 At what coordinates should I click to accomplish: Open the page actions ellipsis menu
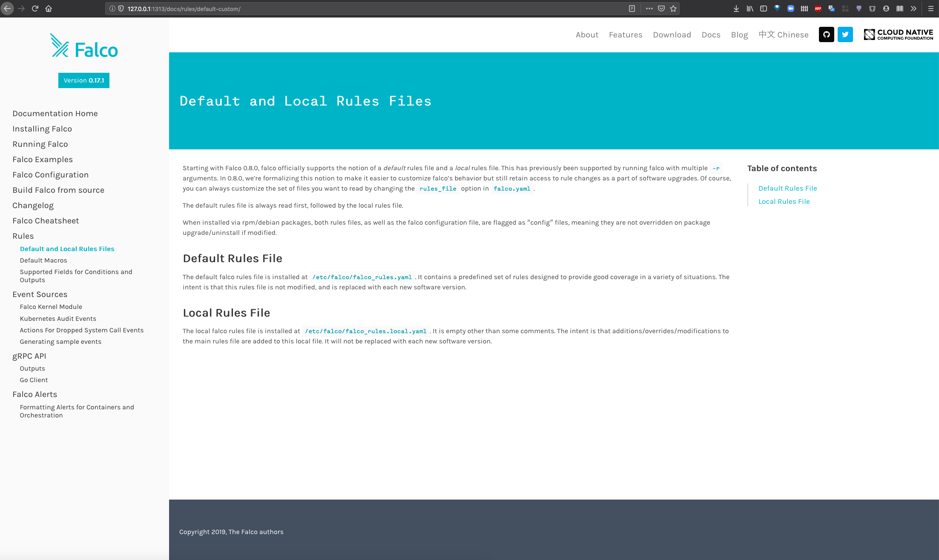[x=649, y=8]
